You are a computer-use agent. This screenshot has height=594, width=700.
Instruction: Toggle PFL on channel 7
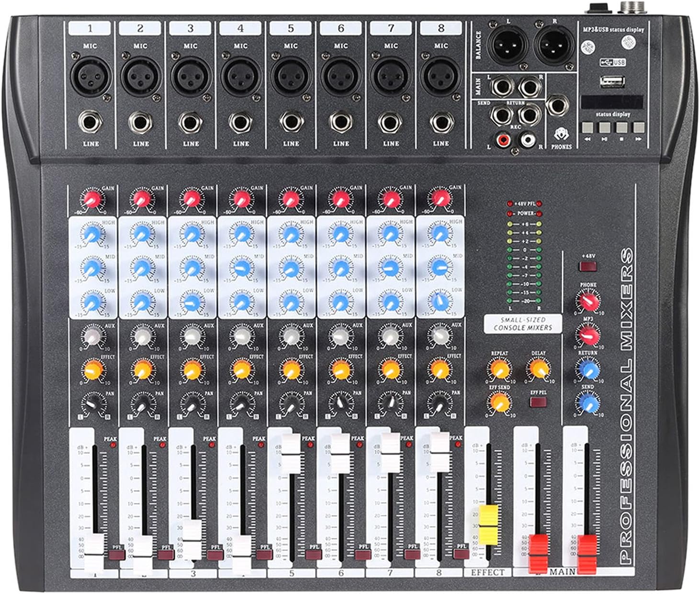pyautogui.click(x=412, y=555)
